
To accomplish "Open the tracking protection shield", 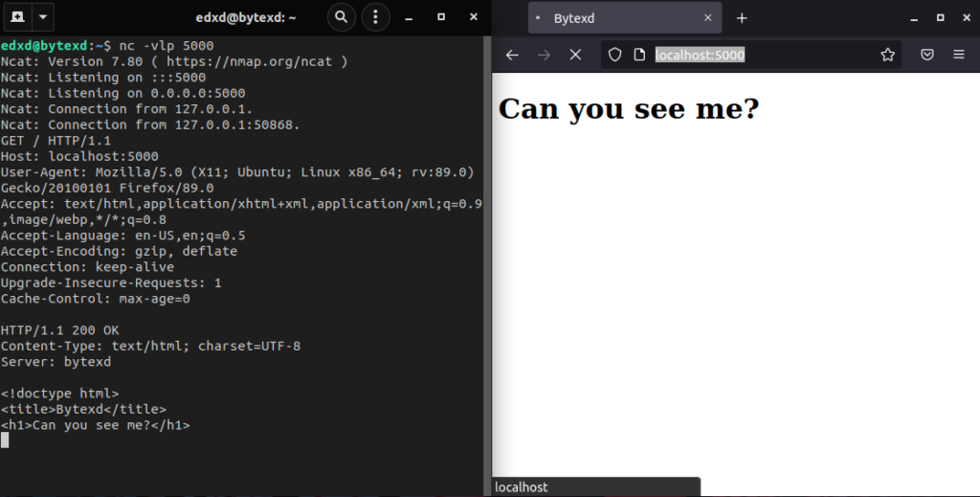I will tap(615, 55).
